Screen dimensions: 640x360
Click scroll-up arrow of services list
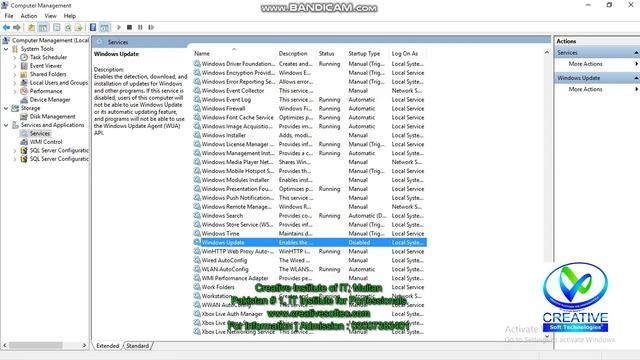point(547,52)
